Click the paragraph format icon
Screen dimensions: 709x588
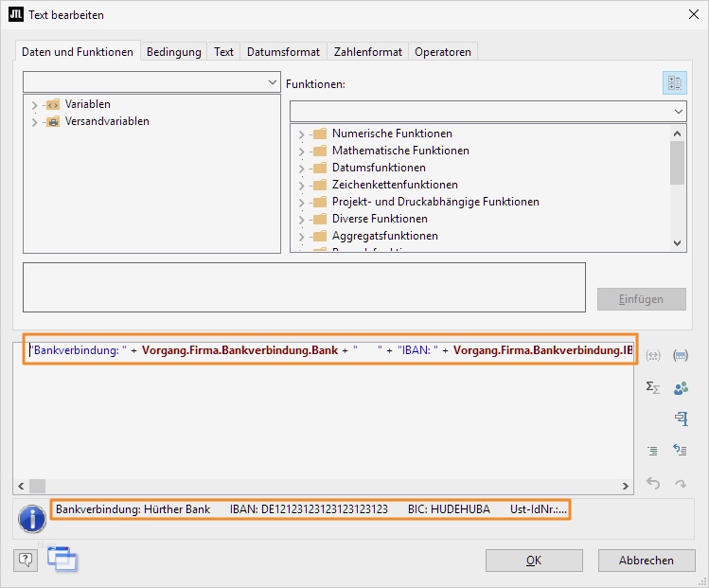click(681, 419)
